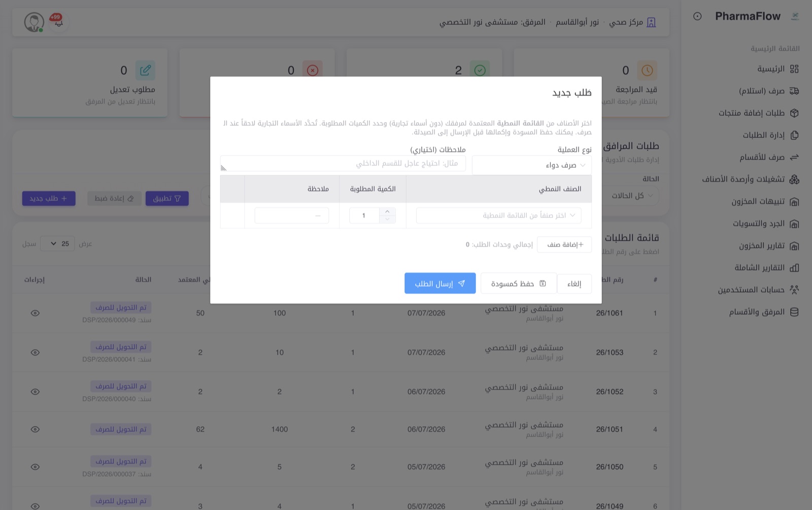The width and height of the screenshot is (812, 510).
Task: Click the warehouse icon beside تقارير المخزون
Action: pyautogui.click(x=795, y=246)
